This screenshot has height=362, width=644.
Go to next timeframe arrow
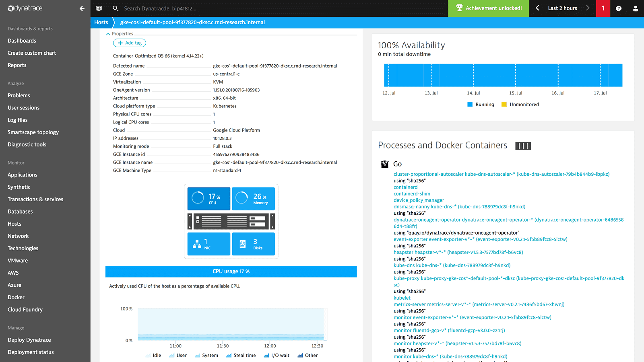pyautogui.click(x=588, y=8)
